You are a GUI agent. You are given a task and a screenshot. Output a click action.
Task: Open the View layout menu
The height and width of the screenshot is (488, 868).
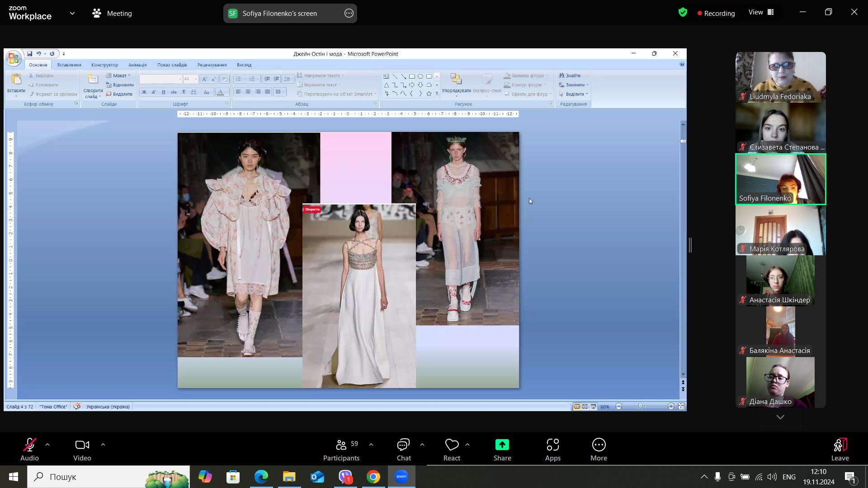[x=761, y=13]
